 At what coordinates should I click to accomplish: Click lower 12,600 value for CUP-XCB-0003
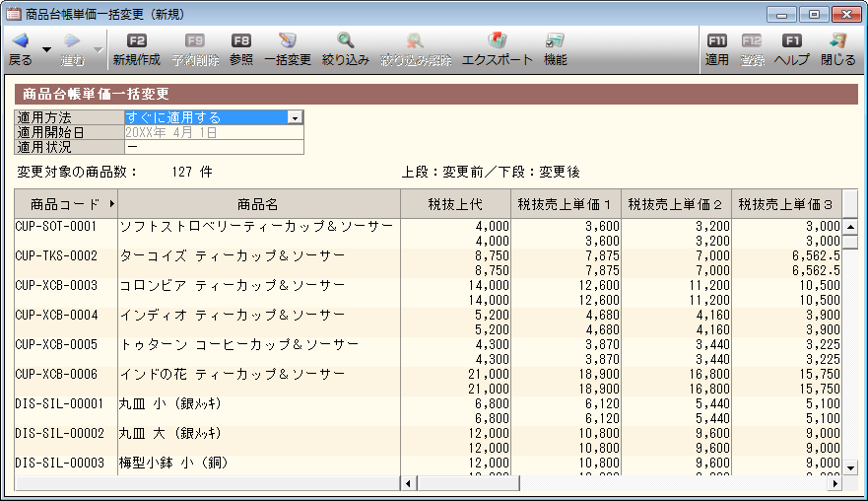coord(599,300)
